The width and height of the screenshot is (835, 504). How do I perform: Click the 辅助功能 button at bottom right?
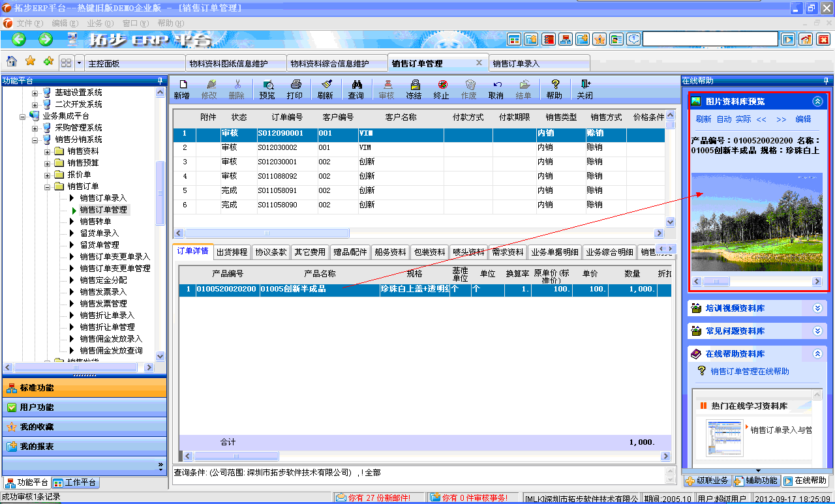(x=757, y=481)
